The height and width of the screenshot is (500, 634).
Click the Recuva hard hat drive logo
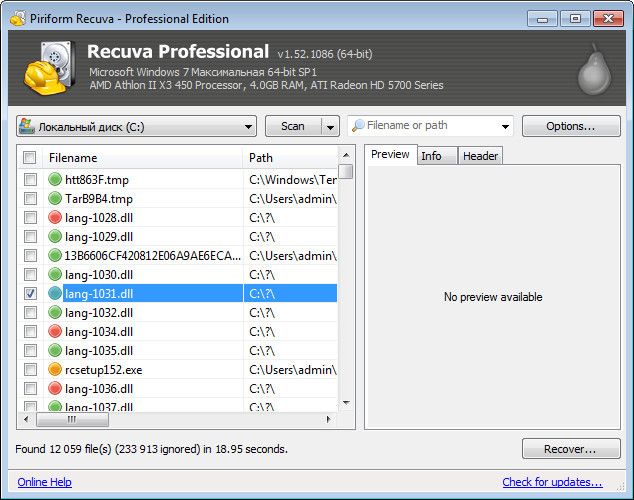click(x=49, y=68)
